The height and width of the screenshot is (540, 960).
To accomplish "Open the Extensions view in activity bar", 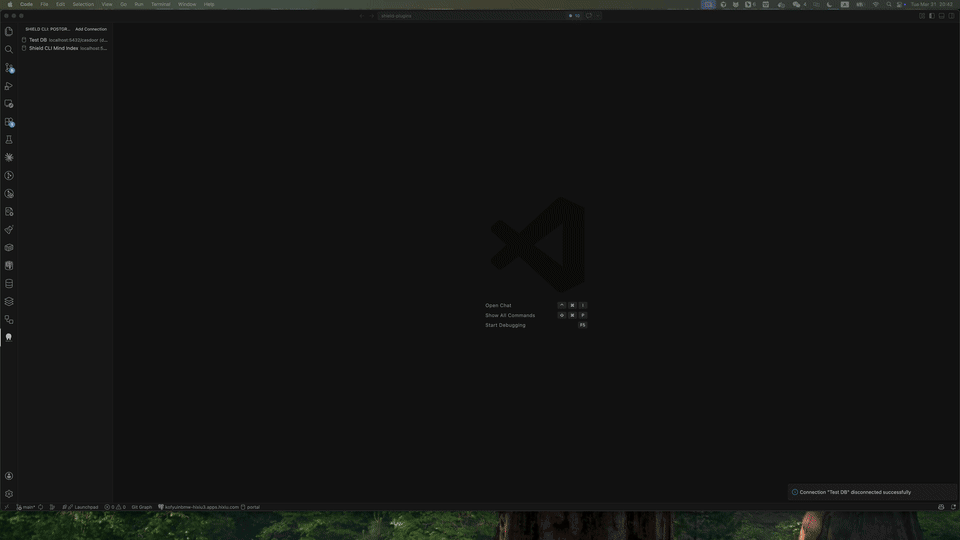I will tap(9, 122).
